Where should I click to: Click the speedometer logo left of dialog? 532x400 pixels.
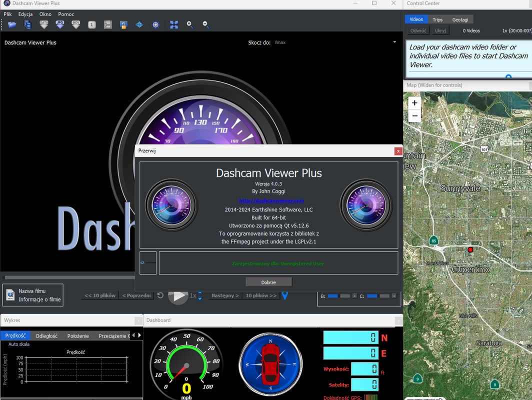[x=171, y=205]
